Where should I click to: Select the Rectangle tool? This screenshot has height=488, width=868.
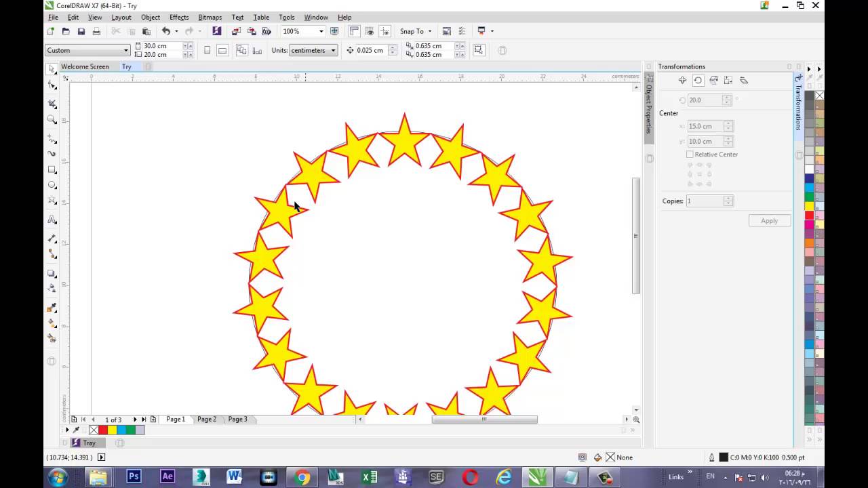pos(52,169)
